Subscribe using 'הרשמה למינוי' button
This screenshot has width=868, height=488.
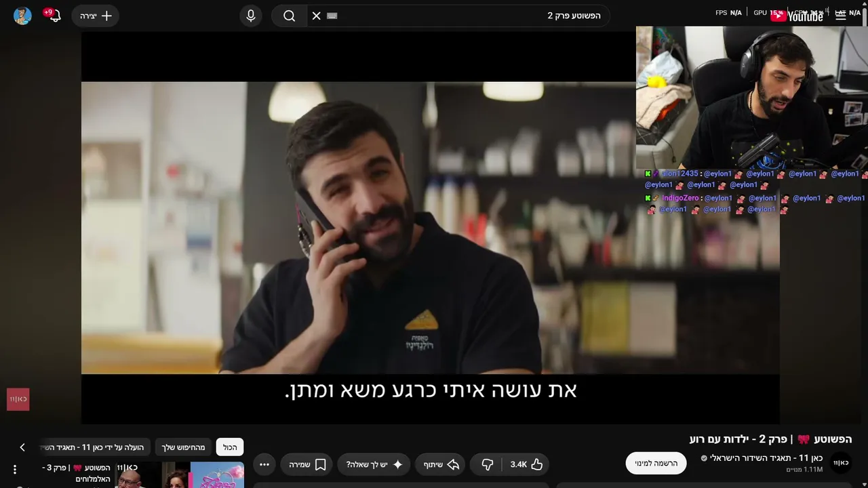656,463
